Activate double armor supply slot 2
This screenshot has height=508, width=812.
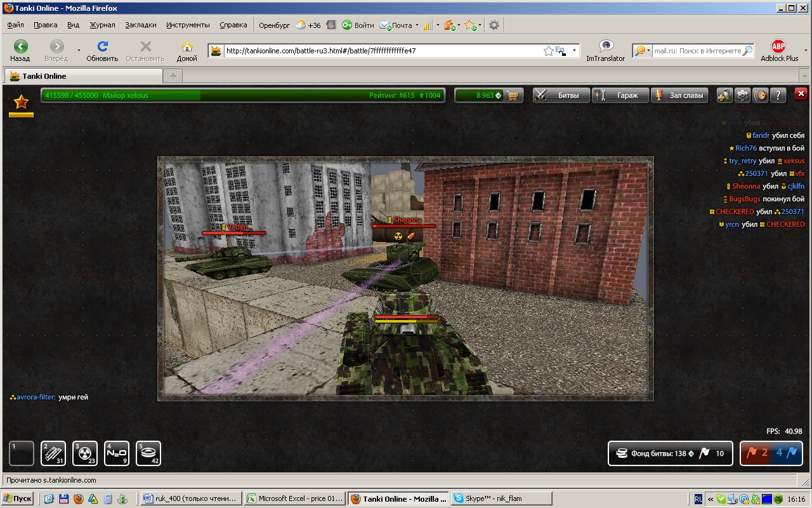(53, 453)
